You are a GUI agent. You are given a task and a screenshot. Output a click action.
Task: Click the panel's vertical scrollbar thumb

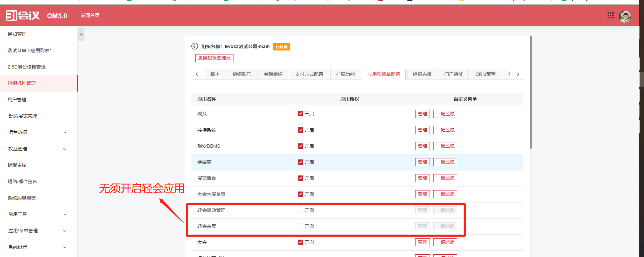(x=531, y=93)
